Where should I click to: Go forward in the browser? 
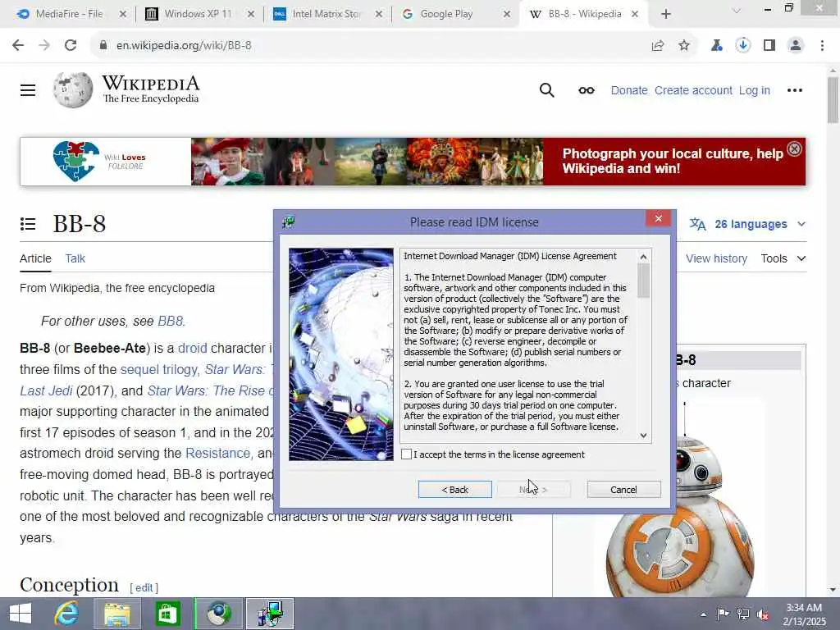44,46
